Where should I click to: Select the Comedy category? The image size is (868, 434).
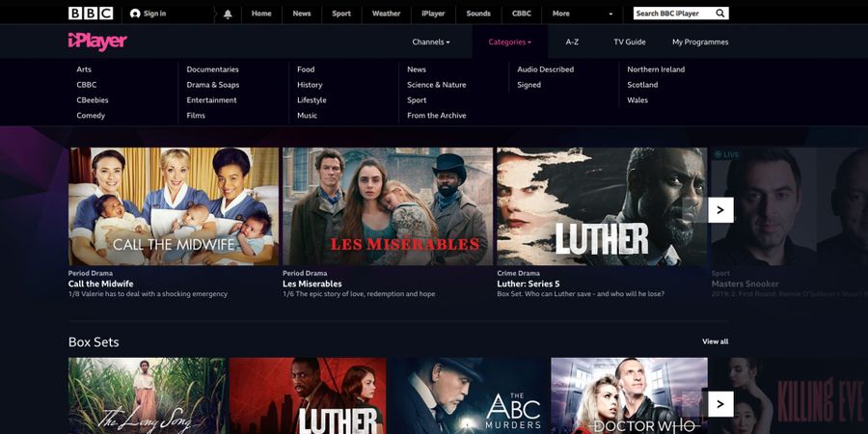(x=91, y=116)
